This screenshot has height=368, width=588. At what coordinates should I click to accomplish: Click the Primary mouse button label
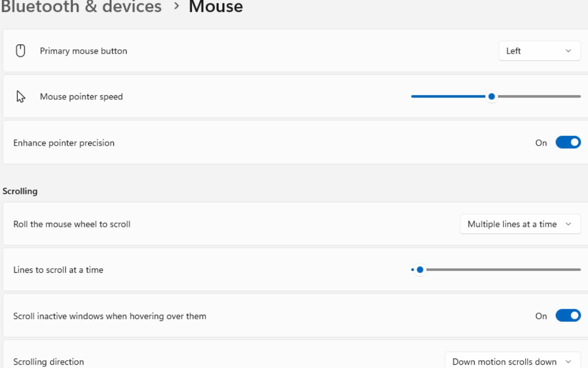[x=83, y=51]
